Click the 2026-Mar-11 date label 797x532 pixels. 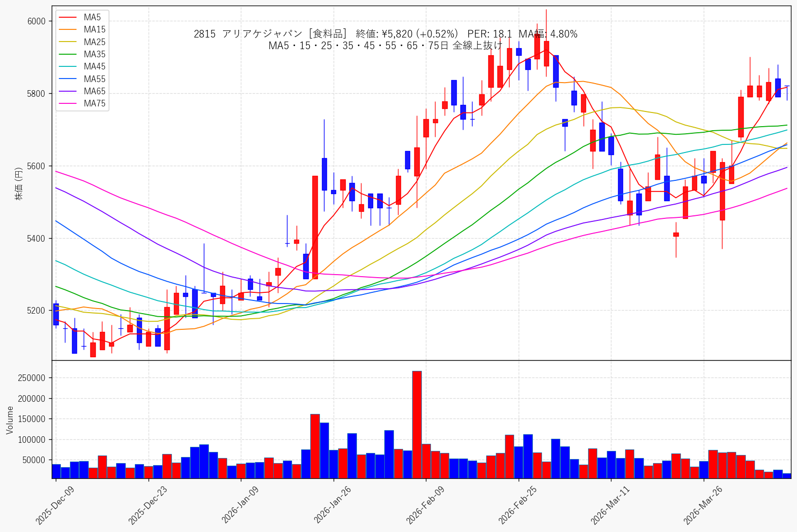[610, 505]
